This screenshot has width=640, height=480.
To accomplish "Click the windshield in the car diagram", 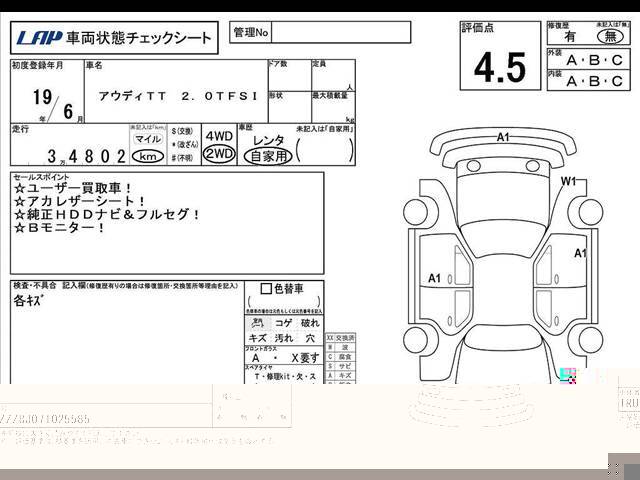I will (503, 241).
